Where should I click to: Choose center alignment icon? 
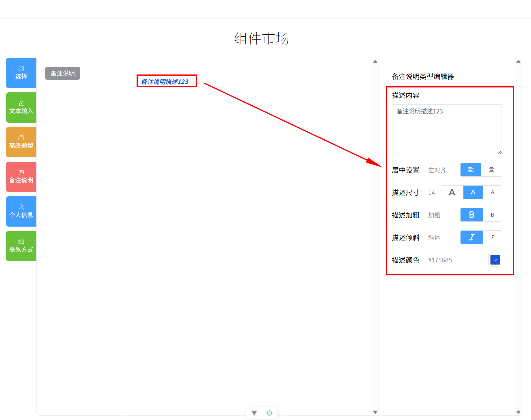(491, 170)
